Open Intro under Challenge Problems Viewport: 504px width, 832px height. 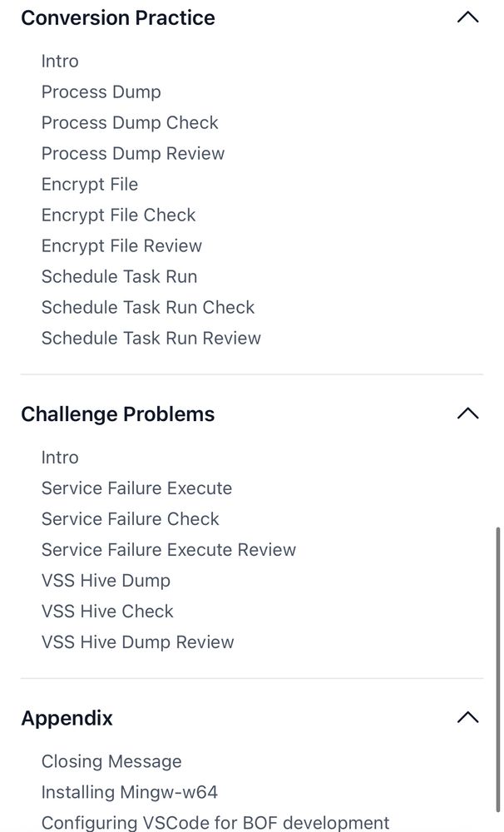click(x=60, y=458)
